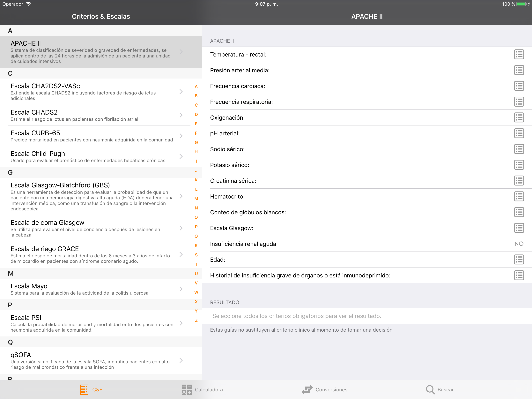The image size is (532, 399).
Task: Switch to the Buscar tab
Action: point(440,390)
